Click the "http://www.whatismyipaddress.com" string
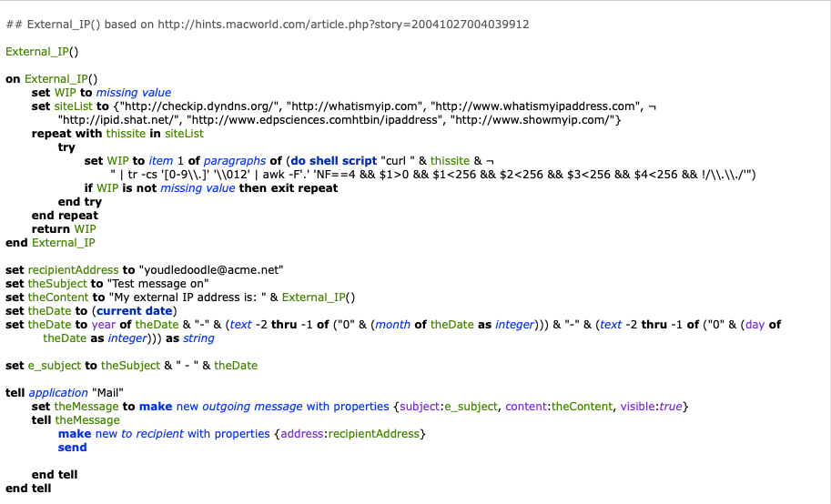 535,106
